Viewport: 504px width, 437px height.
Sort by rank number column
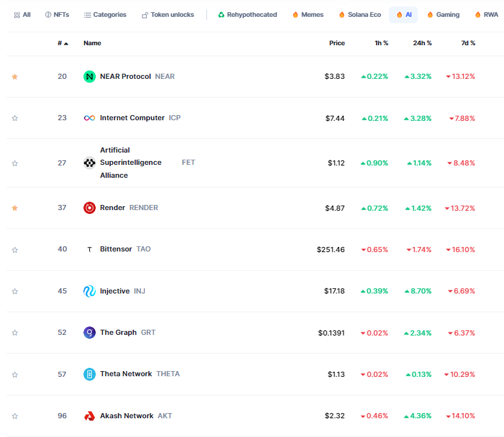point(63,43)
